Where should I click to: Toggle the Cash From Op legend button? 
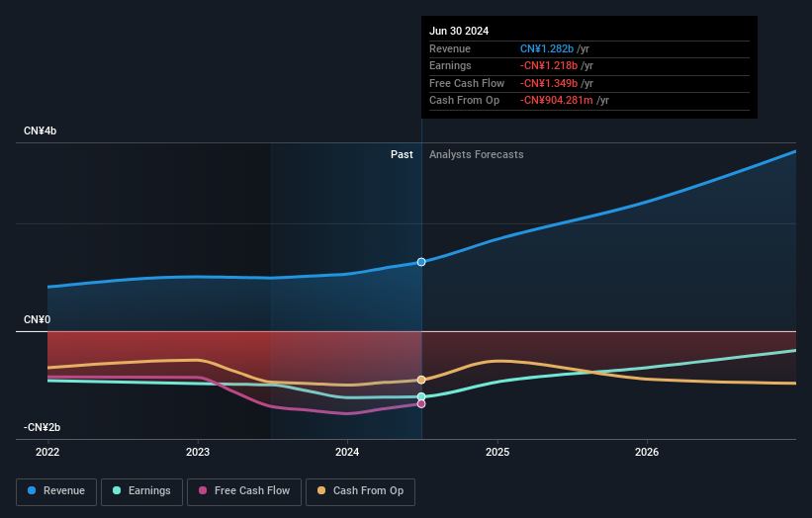360,491
